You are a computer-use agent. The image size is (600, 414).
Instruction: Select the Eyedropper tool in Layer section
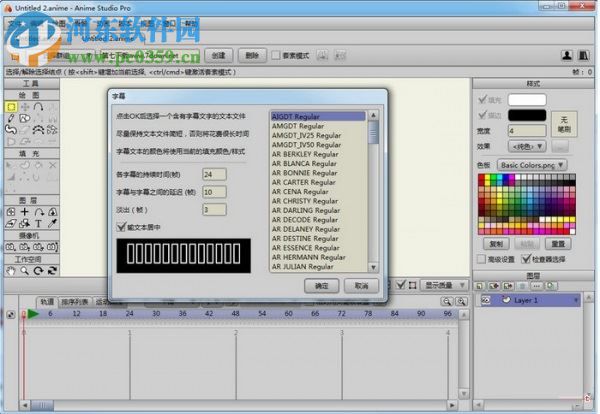(52, 224)
